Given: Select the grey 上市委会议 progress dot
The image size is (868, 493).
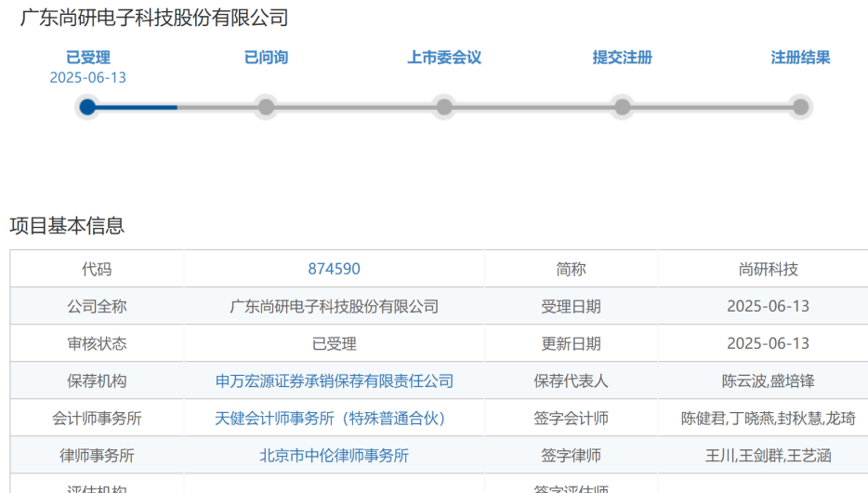Looking at the screenshot, I should [x=444, y=107].
